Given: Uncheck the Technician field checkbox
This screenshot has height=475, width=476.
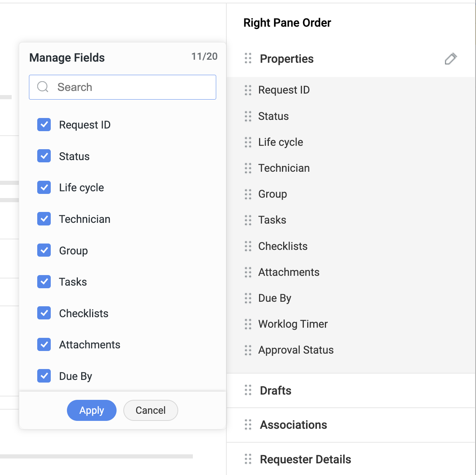Looking at the screenshot, I should click(44, 219).
